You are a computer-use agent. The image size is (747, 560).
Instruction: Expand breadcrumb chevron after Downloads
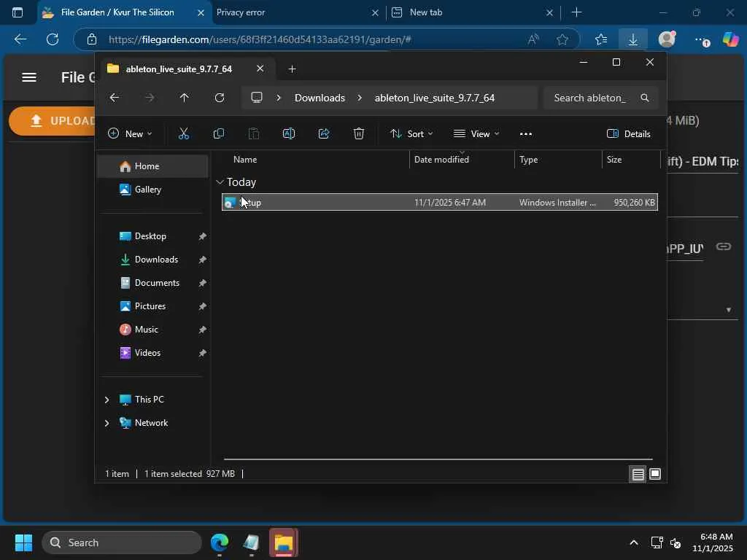click(360, 98)
